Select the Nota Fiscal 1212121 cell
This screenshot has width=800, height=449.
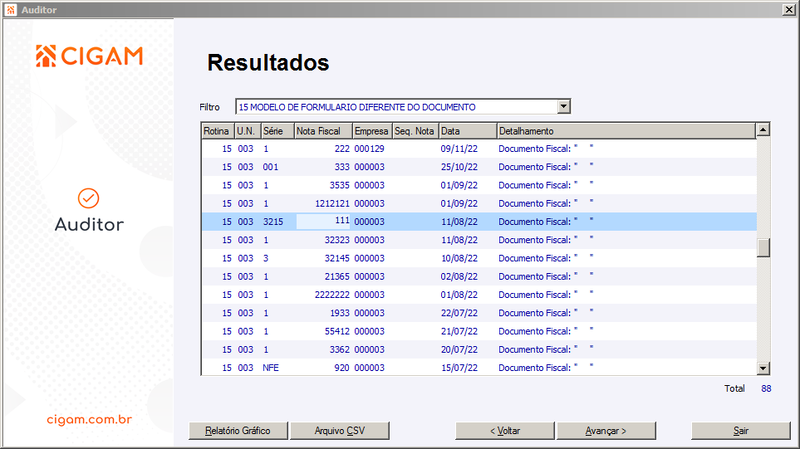[x=323, y=204]
